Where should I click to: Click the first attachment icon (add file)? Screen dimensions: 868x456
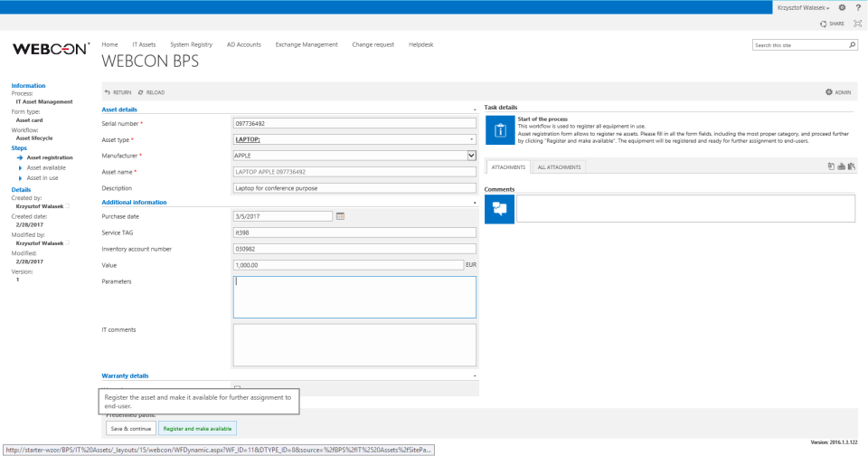pos(831,166)
